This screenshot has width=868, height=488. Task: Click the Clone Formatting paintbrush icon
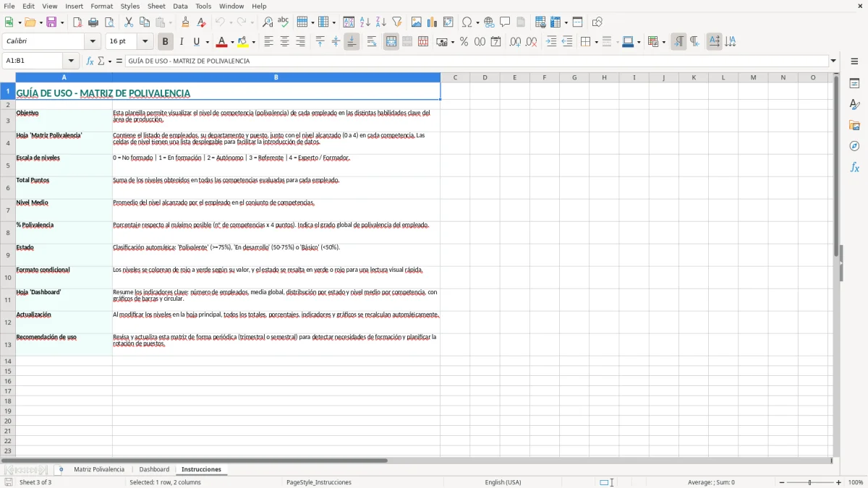pos(186,22)
